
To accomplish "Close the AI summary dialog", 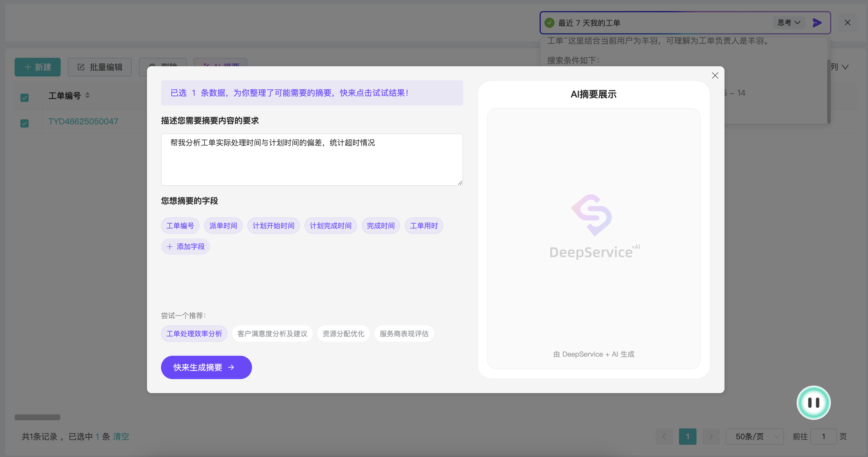I will point(715,76).
